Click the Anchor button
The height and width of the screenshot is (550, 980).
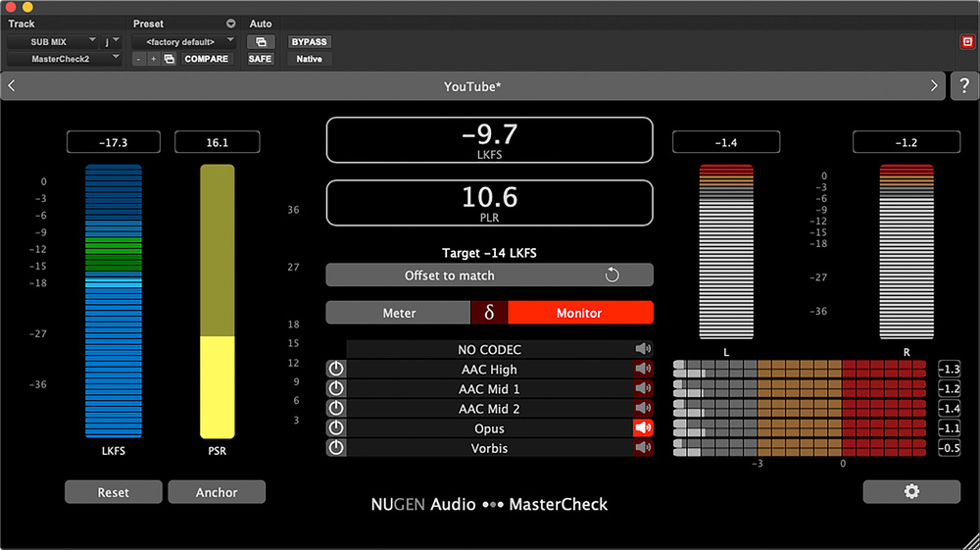click(217, 492)
